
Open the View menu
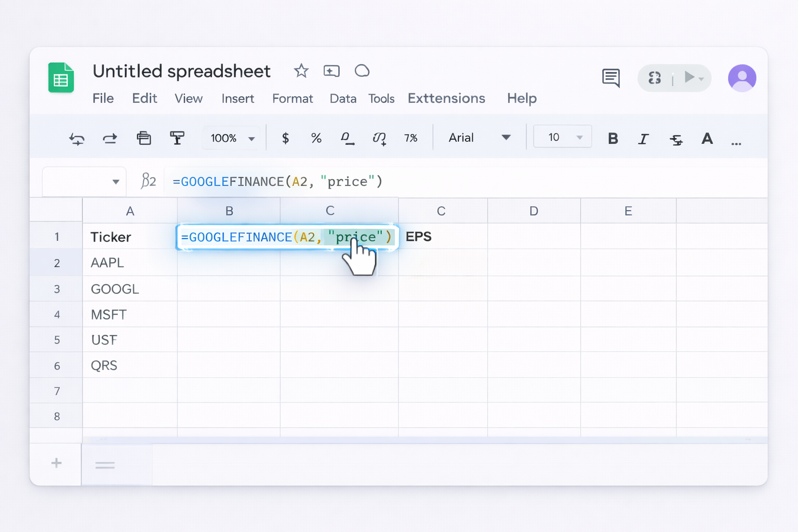coord(189,98)
